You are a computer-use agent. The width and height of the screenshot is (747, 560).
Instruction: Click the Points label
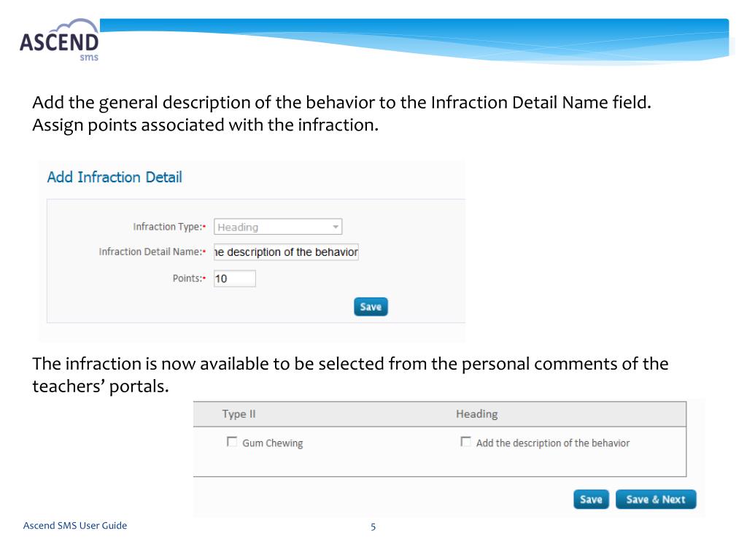point(189,279)
